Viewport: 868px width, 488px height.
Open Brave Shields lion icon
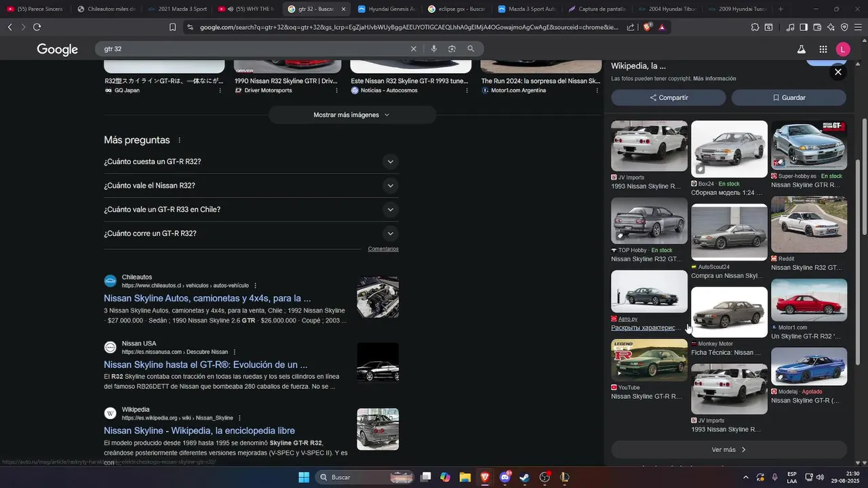pos(647,27)
